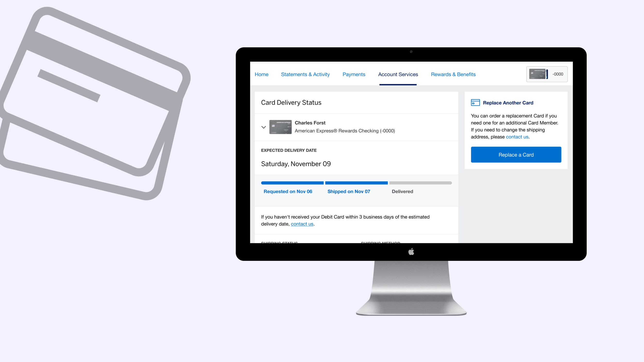Screen dimensions: 644x362
Task: Click the Replace Another Card icon
Action: click(475, 102)
